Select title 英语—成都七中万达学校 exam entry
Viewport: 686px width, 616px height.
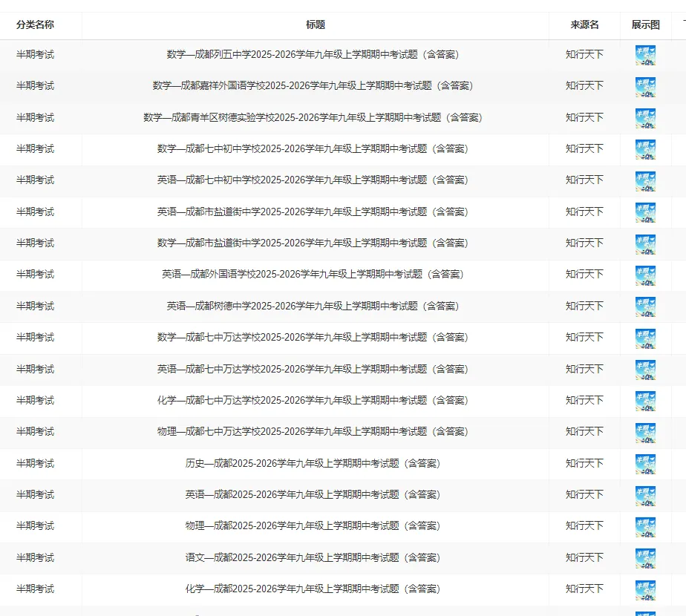click(x=313, y=370)
